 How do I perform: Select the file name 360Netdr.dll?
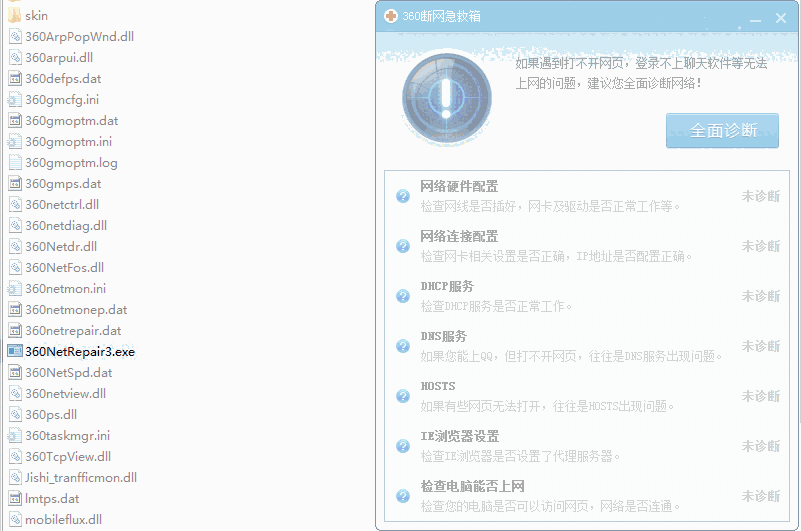point(61,246)
